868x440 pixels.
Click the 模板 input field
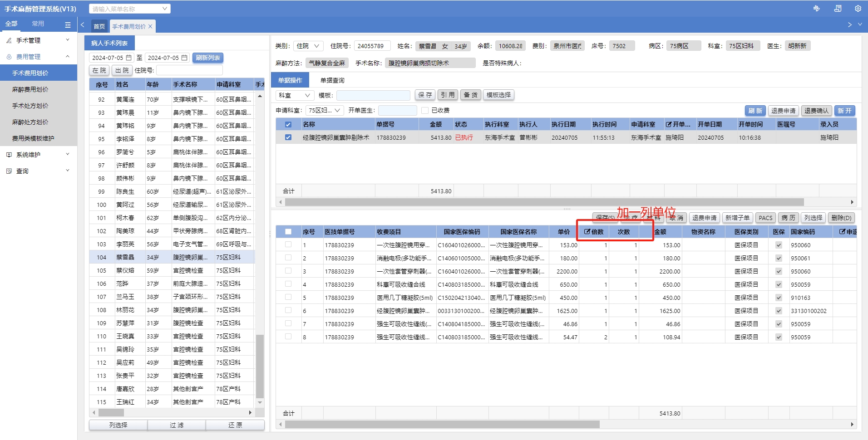373,95
